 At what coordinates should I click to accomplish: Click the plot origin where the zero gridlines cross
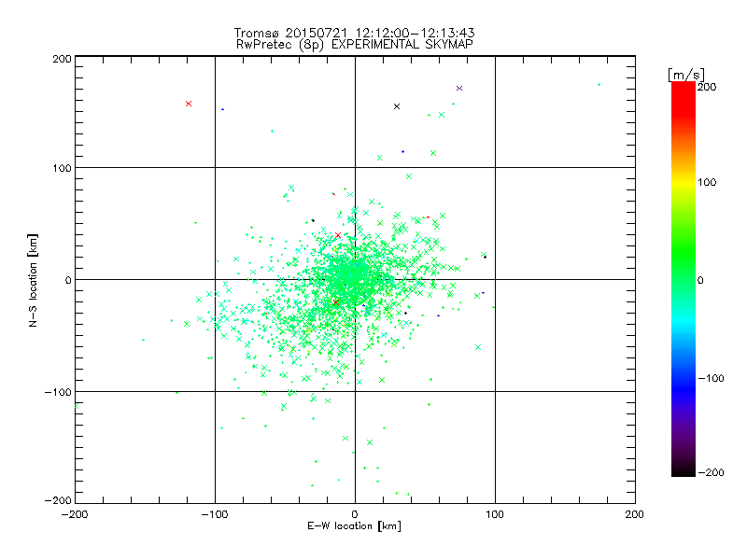point(355,279)
